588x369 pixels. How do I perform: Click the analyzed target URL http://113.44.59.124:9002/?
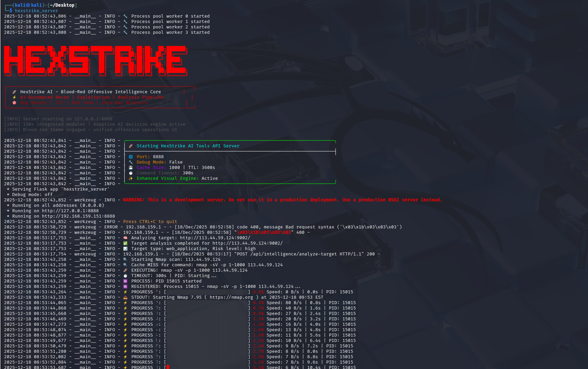(x=215, y=238)
